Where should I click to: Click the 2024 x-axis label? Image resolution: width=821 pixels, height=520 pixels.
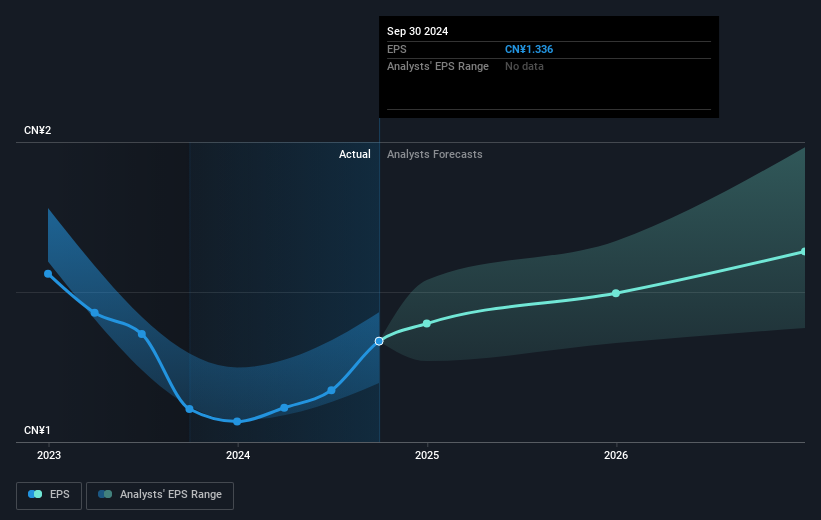pos(238,455)
